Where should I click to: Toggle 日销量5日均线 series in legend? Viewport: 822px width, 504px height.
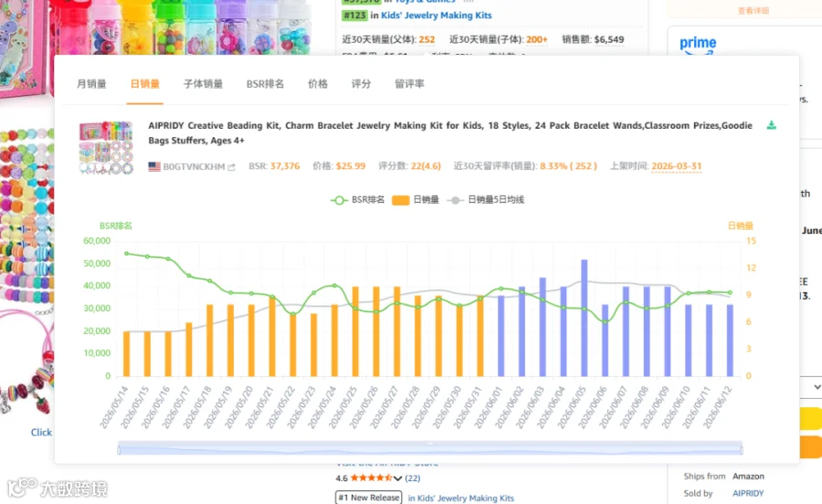(486, 200)
